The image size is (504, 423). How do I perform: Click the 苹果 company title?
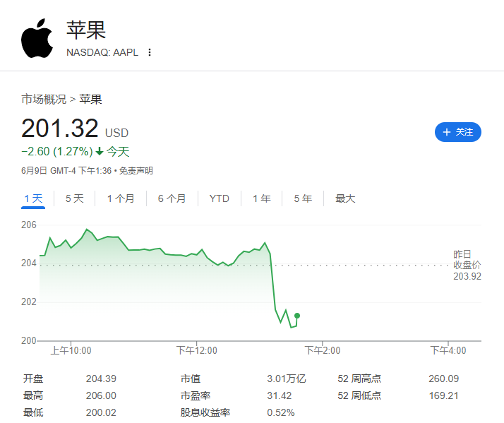(86, 30)
